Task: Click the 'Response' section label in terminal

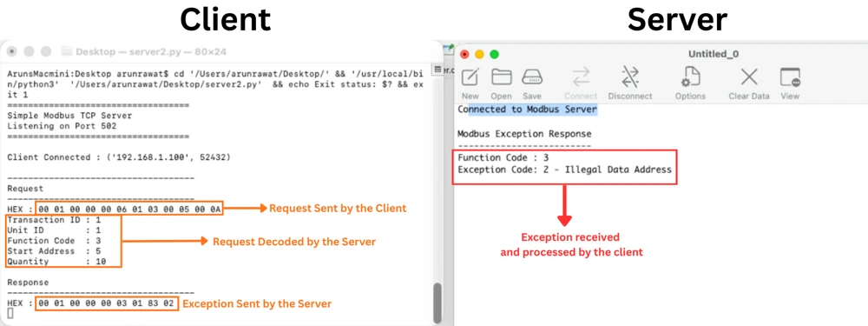Action: [29, 283]
